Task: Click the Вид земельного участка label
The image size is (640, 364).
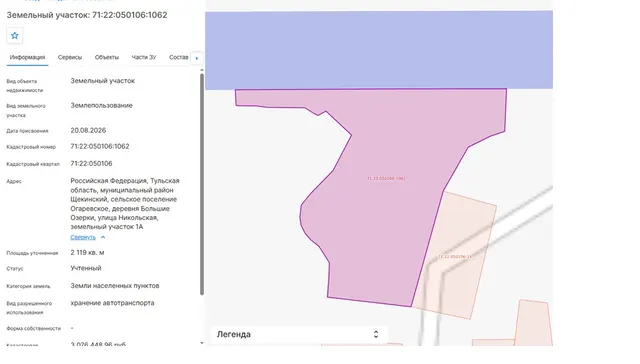Action: (26, 111)
